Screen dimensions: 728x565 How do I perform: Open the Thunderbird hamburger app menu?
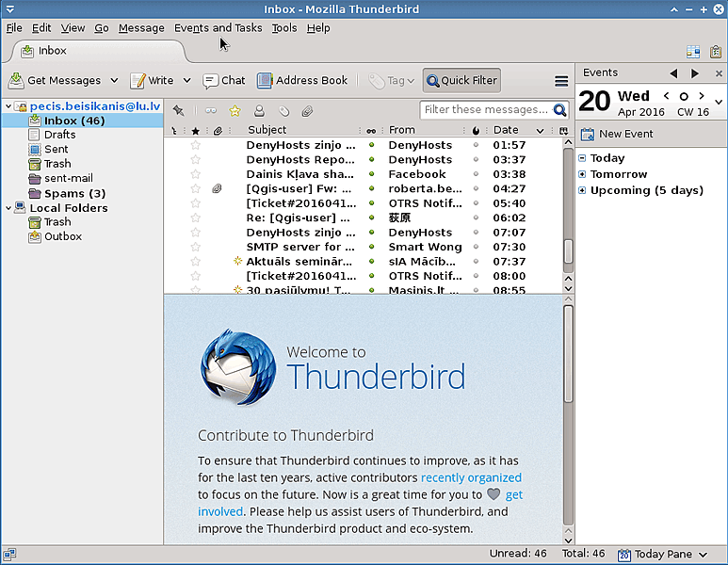561,81
